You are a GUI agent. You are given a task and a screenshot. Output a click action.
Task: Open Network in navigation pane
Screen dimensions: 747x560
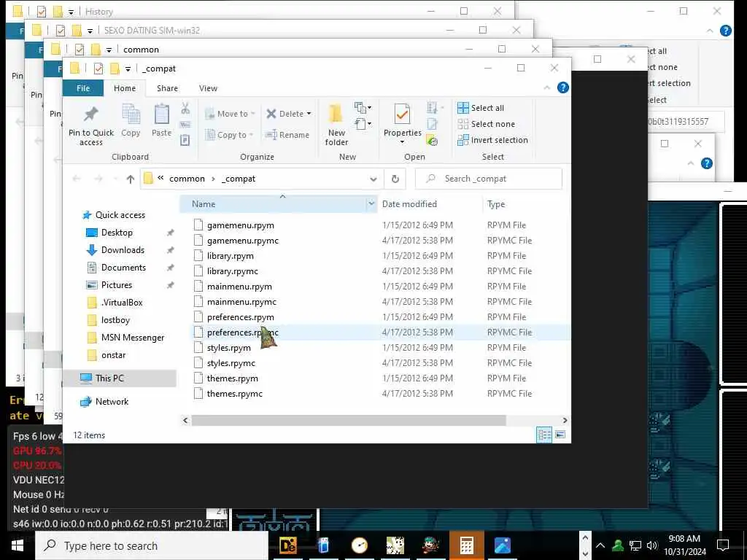pos(112,402)
